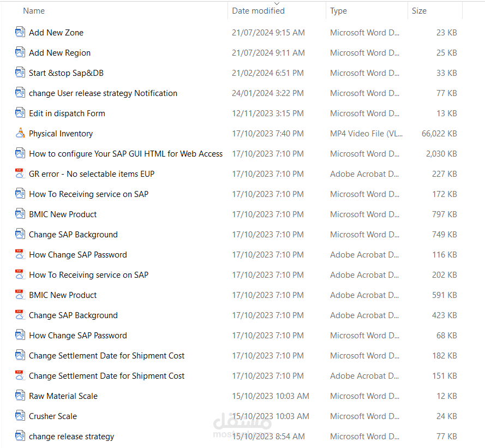
Task: Click the 24 KB size value
Action: pyautogui.click(x=447, y=416)
